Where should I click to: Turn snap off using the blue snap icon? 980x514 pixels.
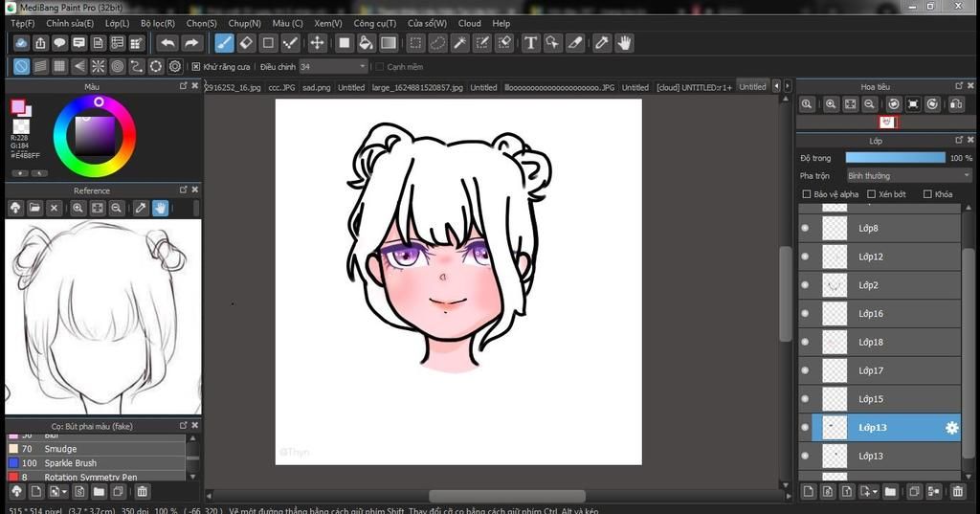coord(21,66)
